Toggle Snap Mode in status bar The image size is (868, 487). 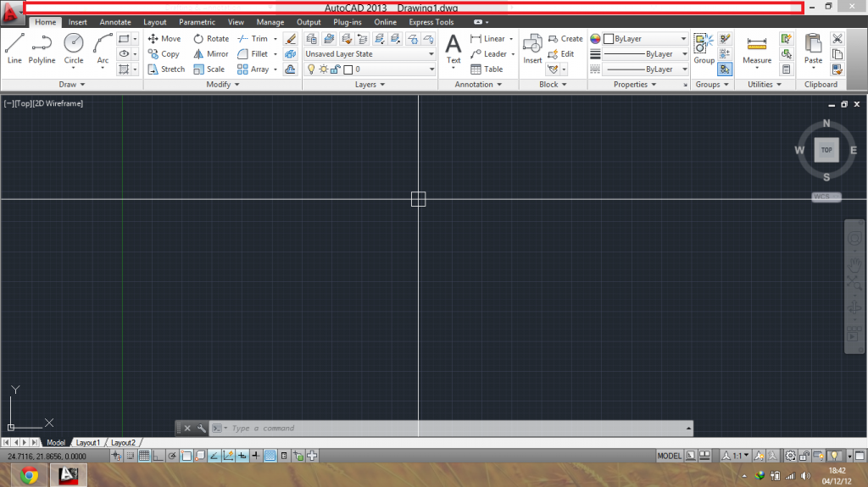point(130,456)
